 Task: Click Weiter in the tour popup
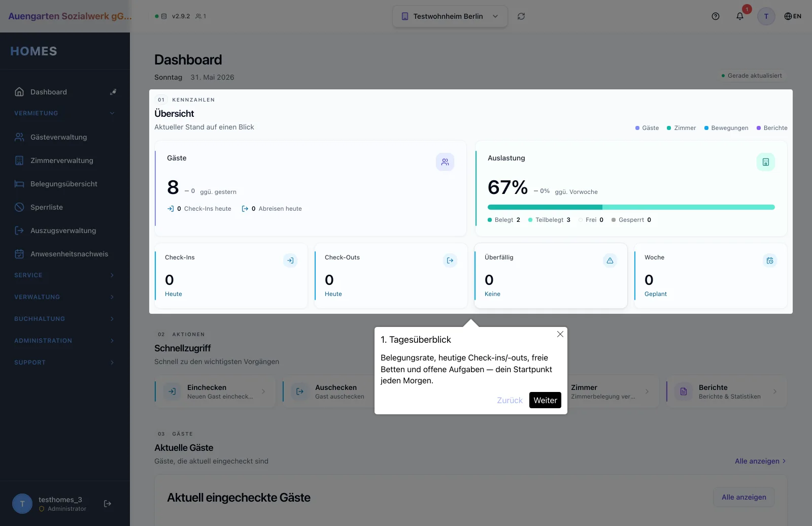click(x=545, y=400)
